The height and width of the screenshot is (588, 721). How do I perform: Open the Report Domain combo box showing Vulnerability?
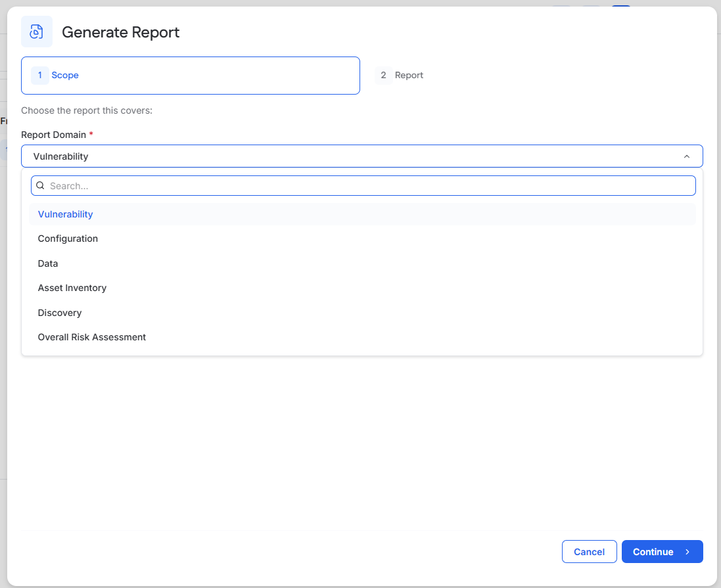pyautogui.click(x=362, y=156)
